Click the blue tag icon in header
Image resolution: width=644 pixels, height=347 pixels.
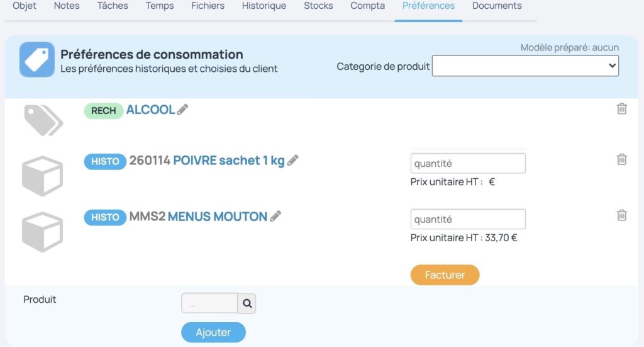point(37,60)
